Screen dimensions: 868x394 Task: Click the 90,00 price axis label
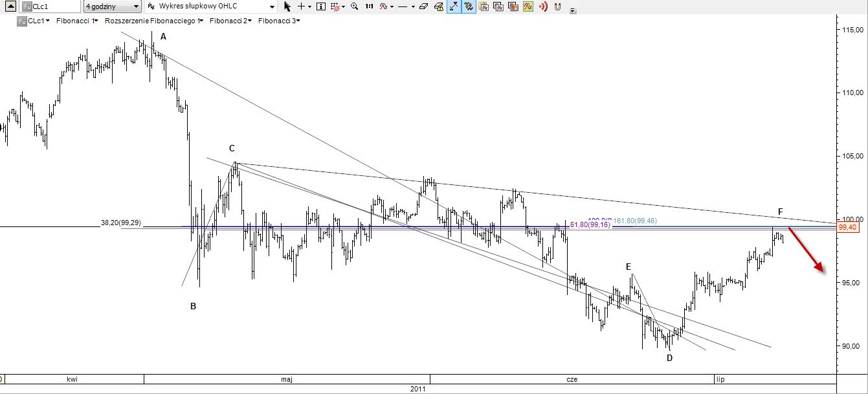click(851, 346)
